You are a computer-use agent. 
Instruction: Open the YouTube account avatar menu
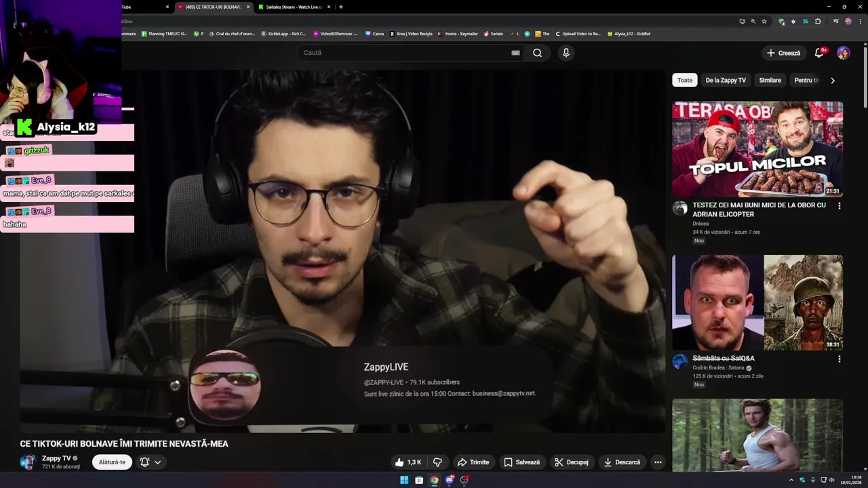tap(844, 53)
